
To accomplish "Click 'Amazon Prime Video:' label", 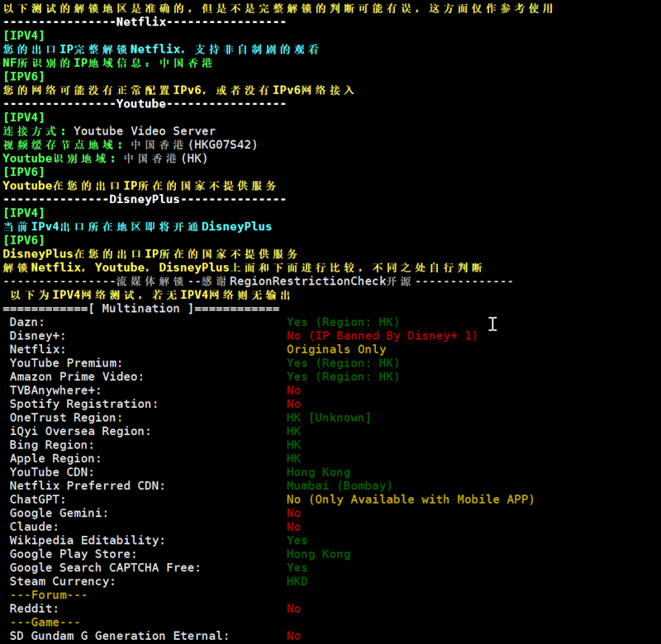I will (x=76, y=376).
